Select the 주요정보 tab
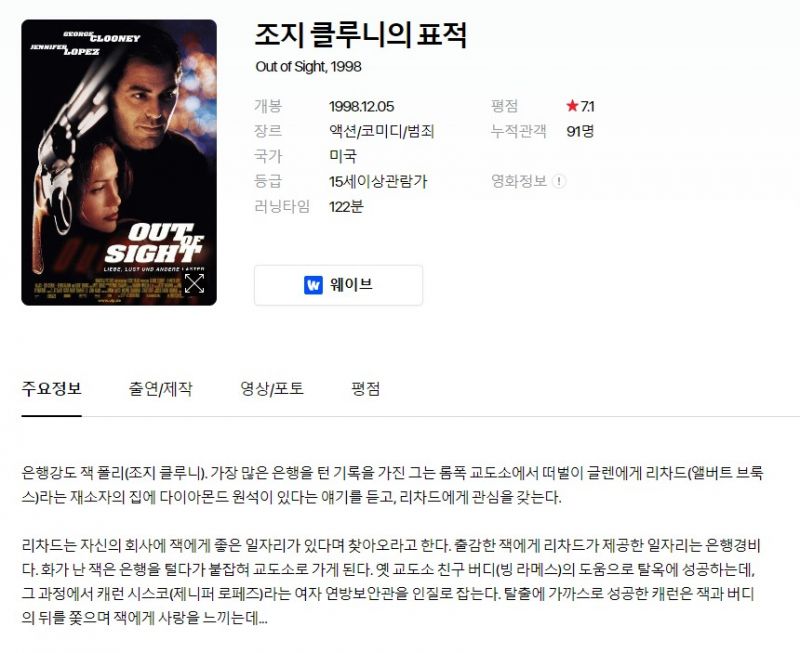Viewport: 800px width, 653px height. point(52,389)
